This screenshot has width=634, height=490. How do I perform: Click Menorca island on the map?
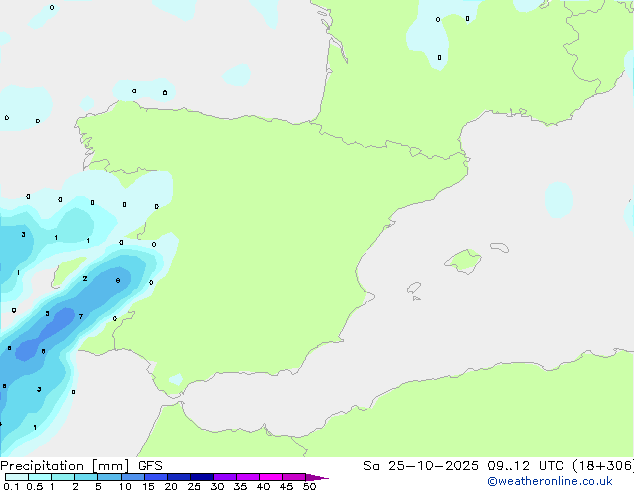point(500,247)
